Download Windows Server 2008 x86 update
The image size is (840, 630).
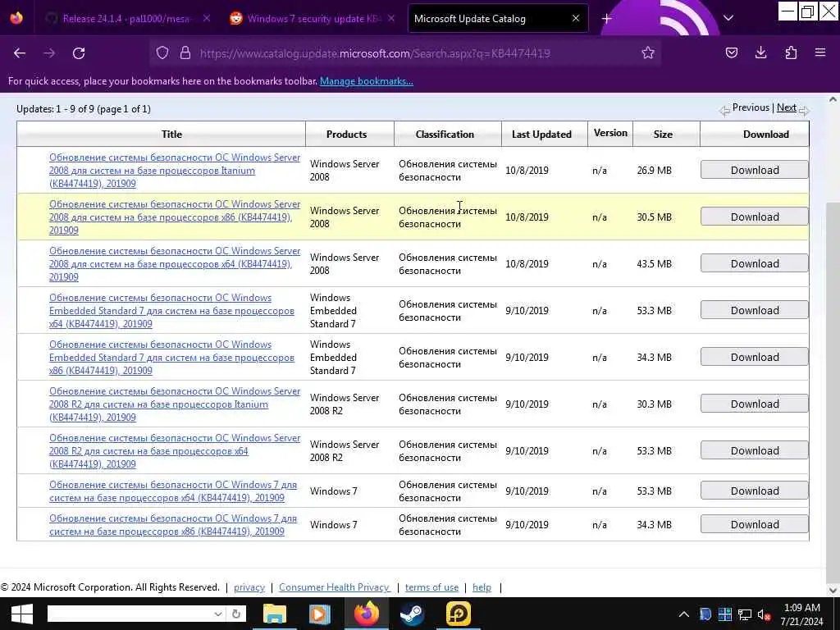[755, 217]
